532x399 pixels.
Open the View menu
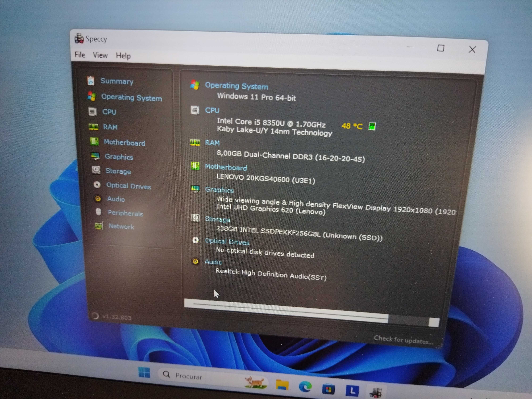point(100,55)
